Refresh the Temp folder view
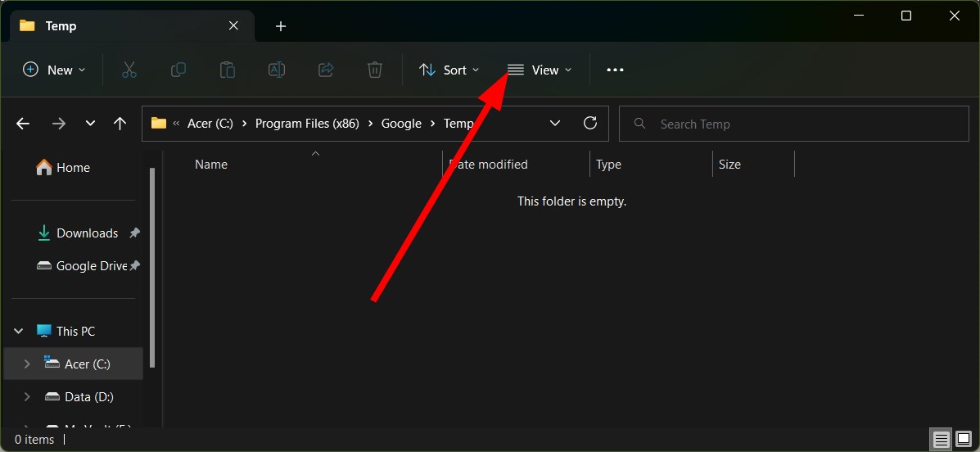 coord(590,123)
